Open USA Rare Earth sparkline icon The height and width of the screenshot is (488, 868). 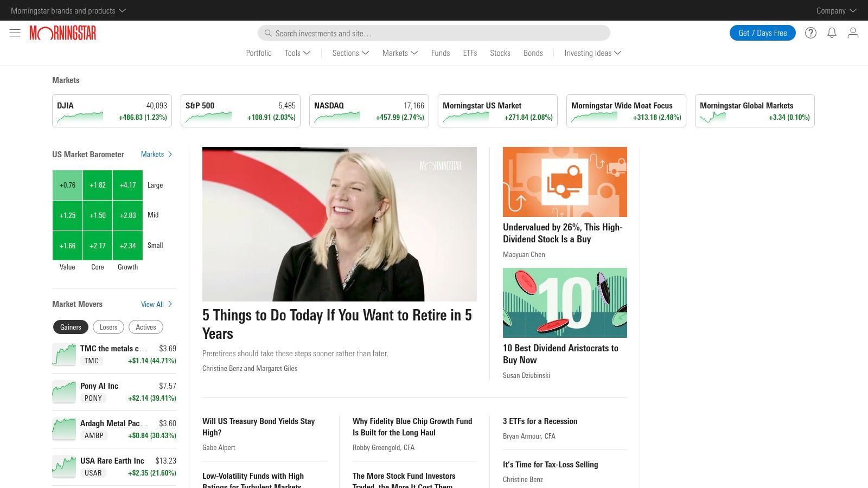pyautogui.click(x=64, y=467)
